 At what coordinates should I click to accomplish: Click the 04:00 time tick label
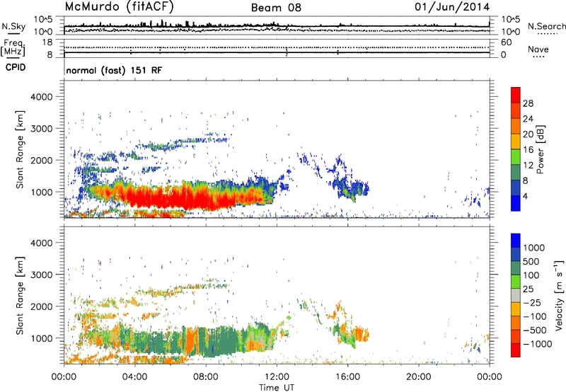(134, 377)
